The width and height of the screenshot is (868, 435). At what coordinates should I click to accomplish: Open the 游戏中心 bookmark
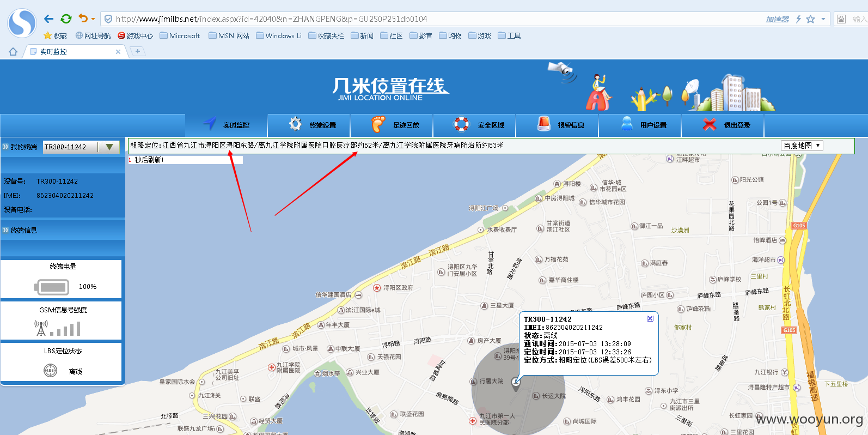135,35
